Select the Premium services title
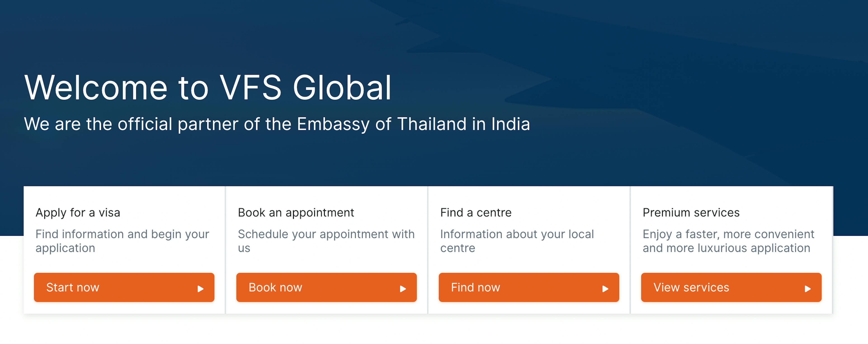This screenshot has width=868, height=344. 691,213
